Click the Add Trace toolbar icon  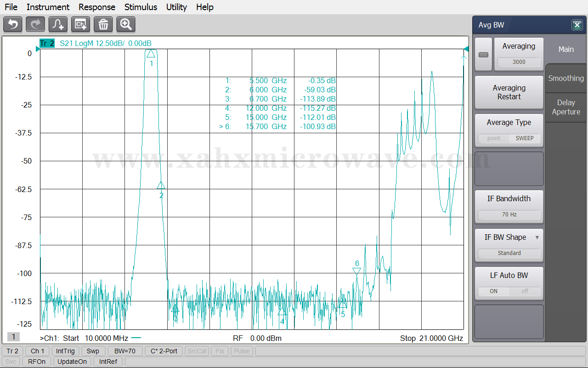point(58,24)
